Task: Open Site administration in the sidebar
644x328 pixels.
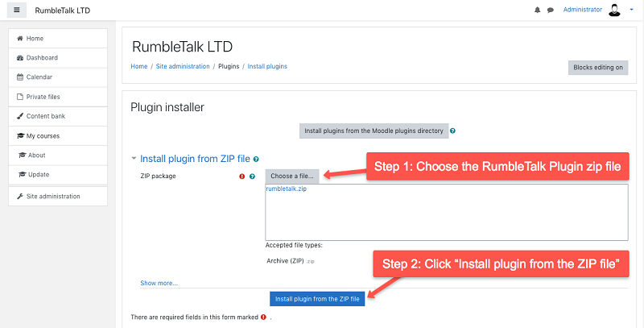Action: tap(53, 197)
